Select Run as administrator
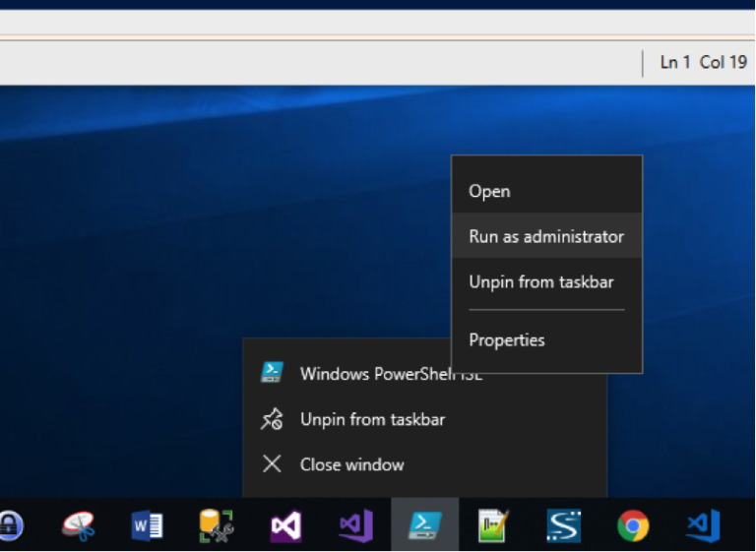 click(x=546, y=236)
